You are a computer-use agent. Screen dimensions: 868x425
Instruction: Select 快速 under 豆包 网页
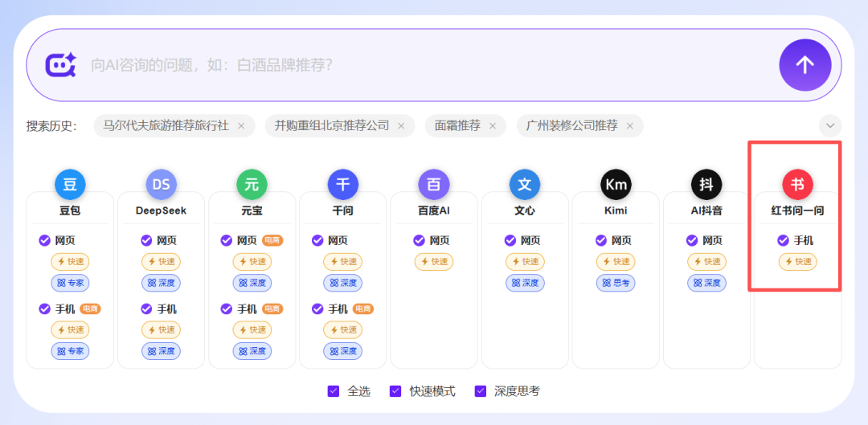(x=70, y=262)
